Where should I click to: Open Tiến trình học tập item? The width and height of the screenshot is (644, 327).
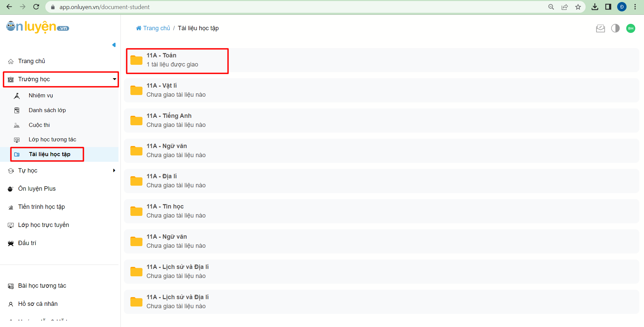point(42,207)
